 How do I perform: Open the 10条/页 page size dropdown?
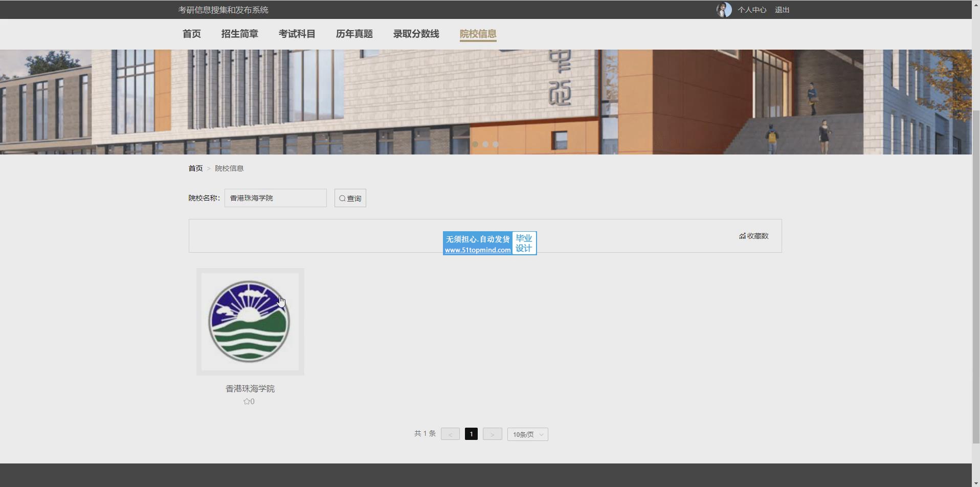point(527,434)
